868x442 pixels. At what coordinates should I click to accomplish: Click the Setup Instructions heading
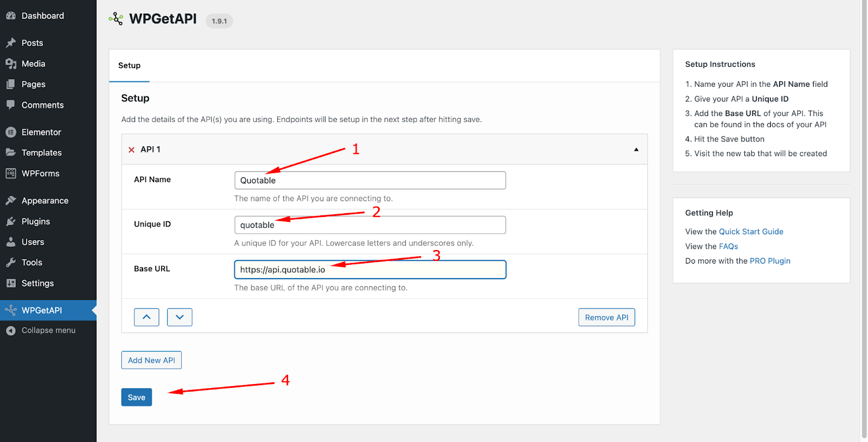point(720,64)
